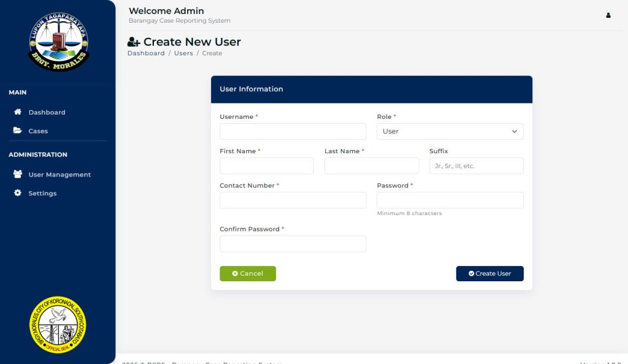Screen dimensions: 628x364
Task: Open Cases from the sidebar menu
Action: tap(38, 131)
